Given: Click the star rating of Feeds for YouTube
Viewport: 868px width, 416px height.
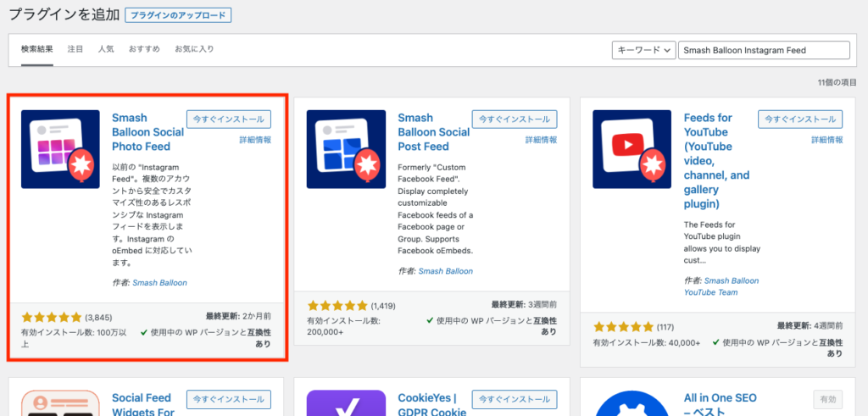Looking at the screenshot, I should 623,327.
